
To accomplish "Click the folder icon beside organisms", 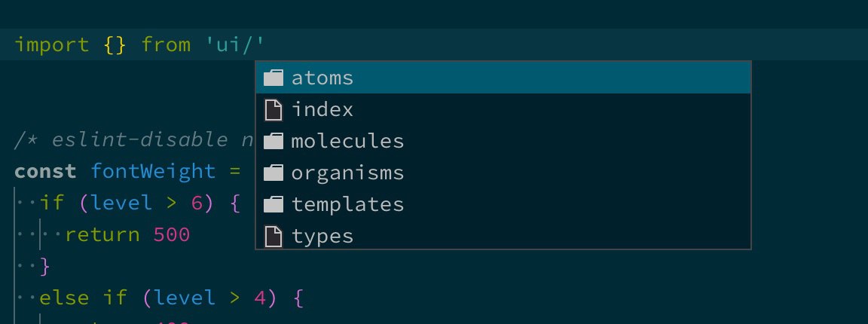I will click(274, 173).
